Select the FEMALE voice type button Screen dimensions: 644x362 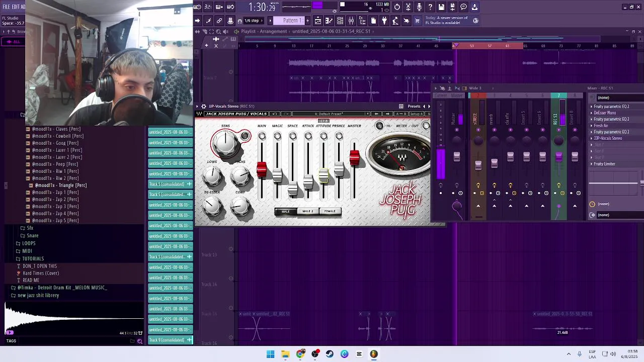pyautogui.click(x=330, y=211)
